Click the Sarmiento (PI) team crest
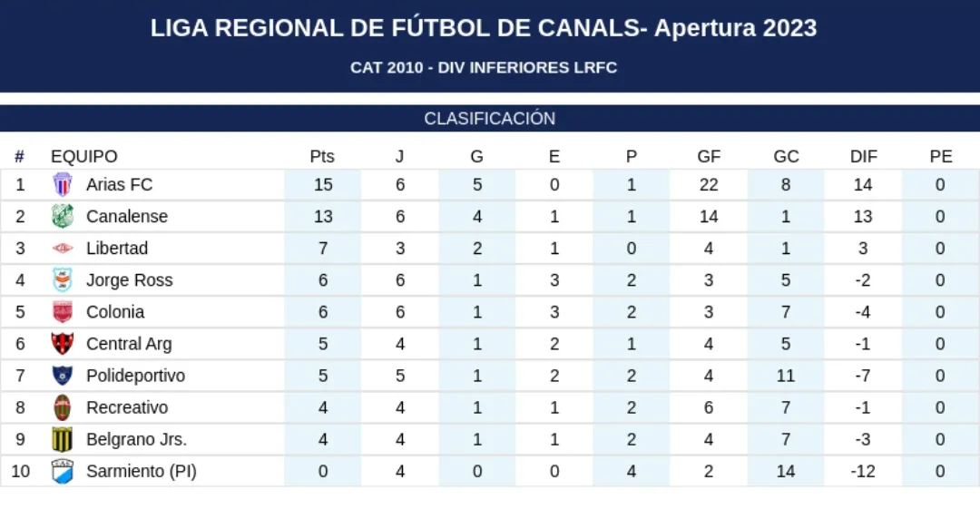Viewport: 980px width, 509px height. 62,471
